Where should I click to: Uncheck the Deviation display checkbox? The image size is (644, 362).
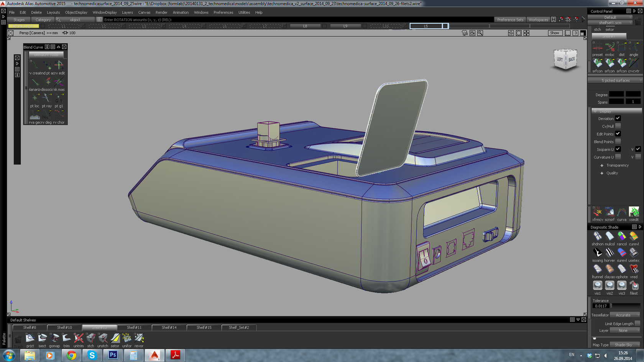pyautogui.click(x=618, y=118)
